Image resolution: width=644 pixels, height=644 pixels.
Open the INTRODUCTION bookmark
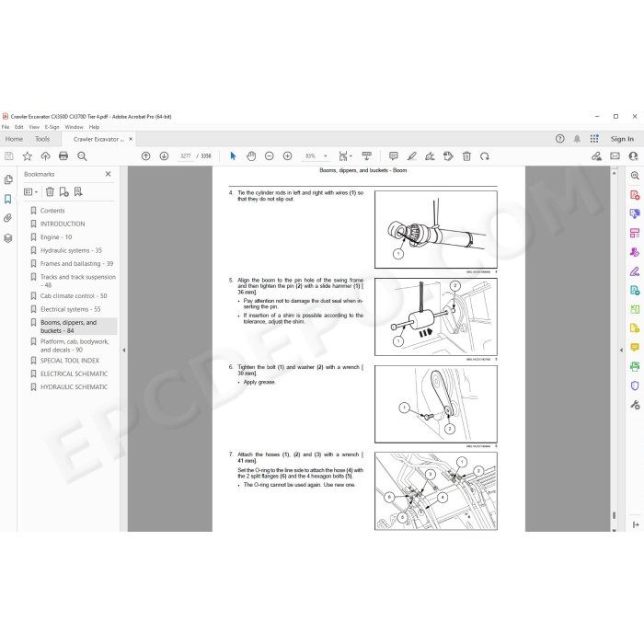click(x=63, y=224)
